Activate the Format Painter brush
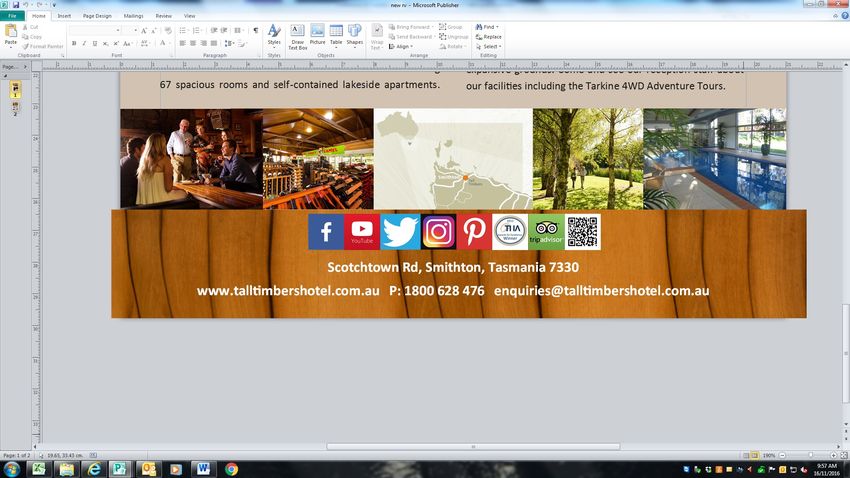This screenshot has width=850, height=478. click(x=43, y=47)
